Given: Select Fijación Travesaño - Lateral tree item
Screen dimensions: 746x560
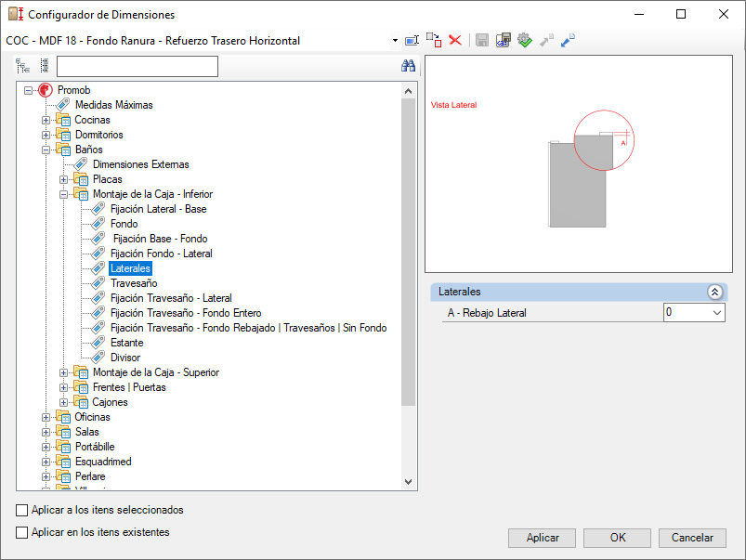Looking at the screenshot, I should [171, 298].
